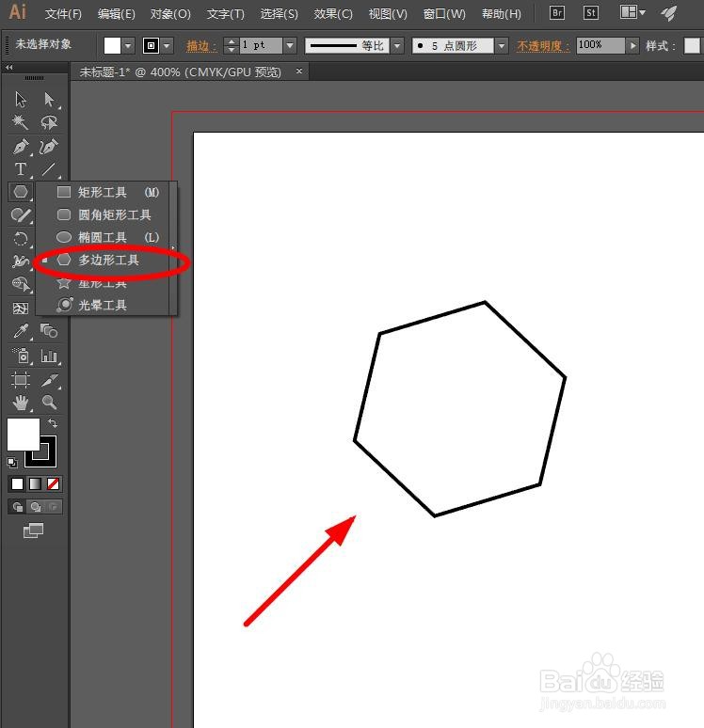Reset to default fill and stroke
The width and height of the screenshot is (704, 728).
pos(12,463)
